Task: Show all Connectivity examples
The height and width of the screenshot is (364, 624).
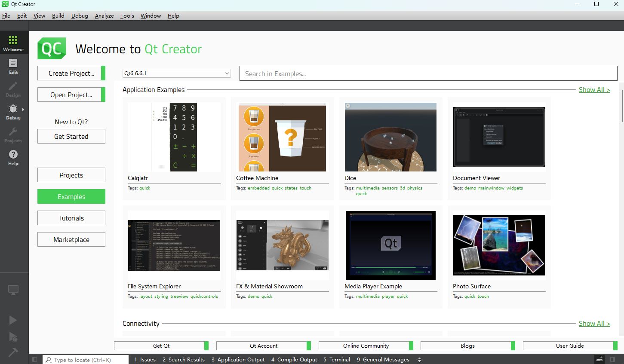Action: [x=594, y=323]
